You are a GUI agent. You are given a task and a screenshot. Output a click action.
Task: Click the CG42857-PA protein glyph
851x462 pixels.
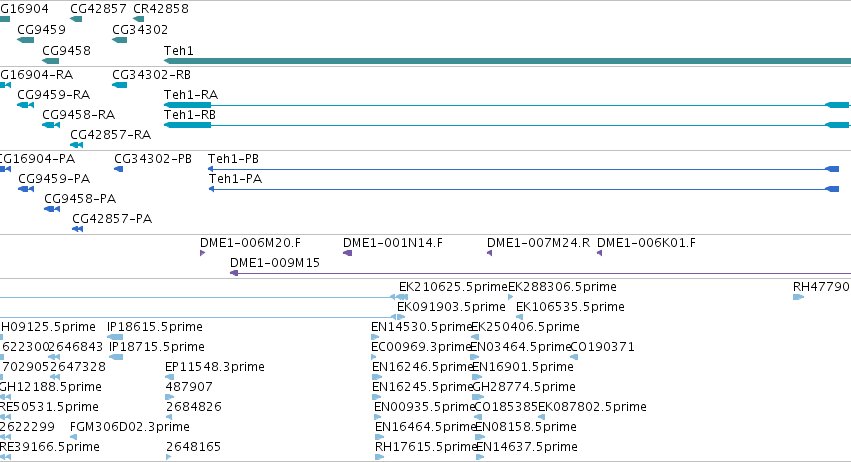pyautogui.click(x=78, y=229)
